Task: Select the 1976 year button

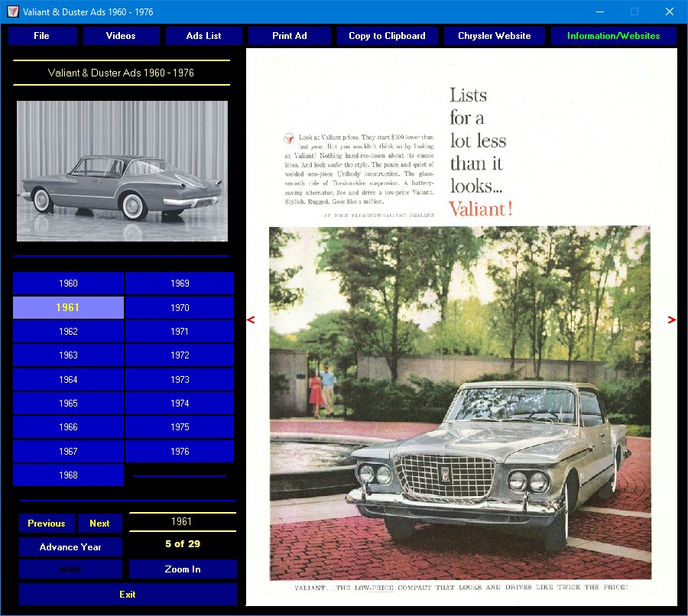Action: pyautogui.click(x=180, y=452)
